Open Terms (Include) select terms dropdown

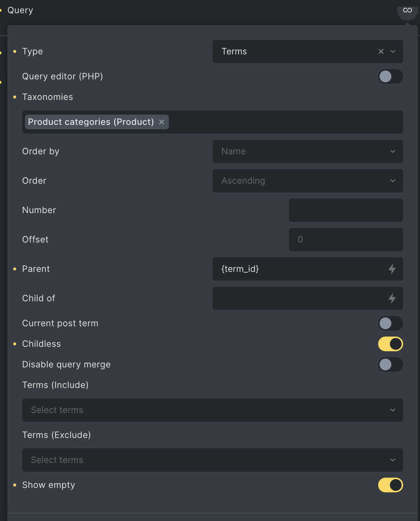(x=213, y=410)
